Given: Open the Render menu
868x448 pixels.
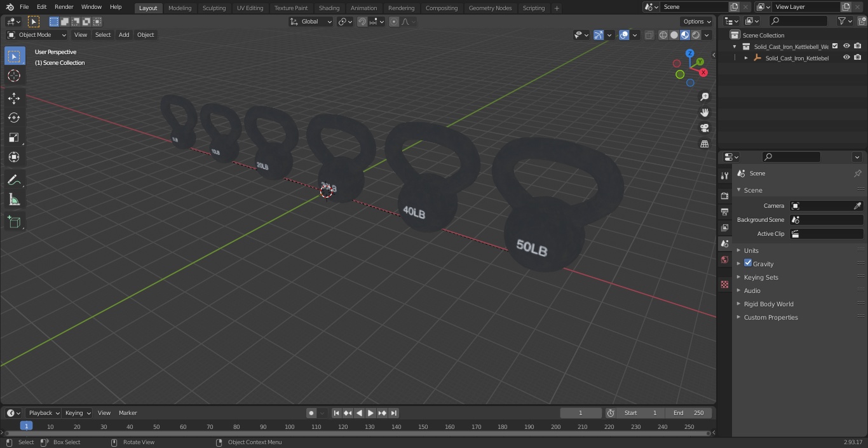Looking at the screenshot, I should [x=64, y=7].
